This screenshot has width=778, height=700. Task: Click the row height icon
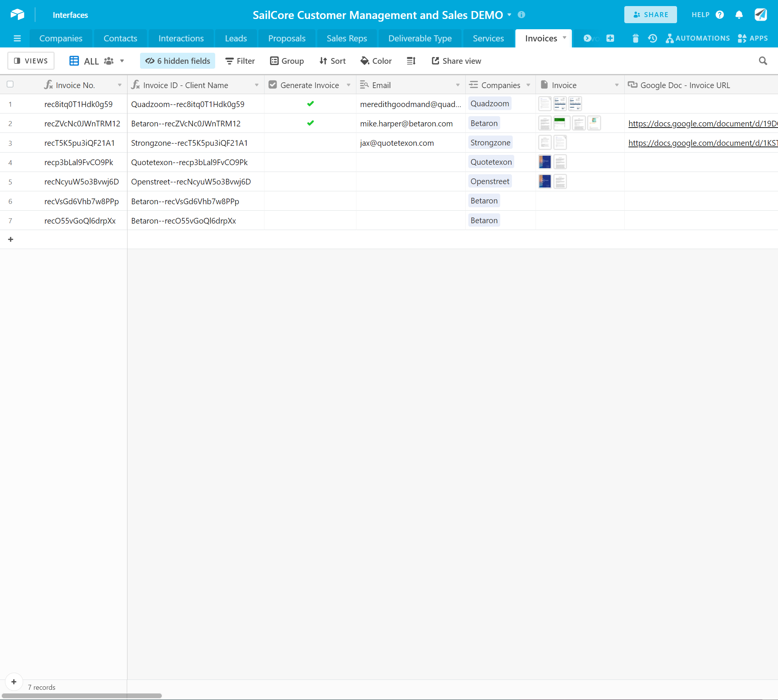[x=411, y=61]
